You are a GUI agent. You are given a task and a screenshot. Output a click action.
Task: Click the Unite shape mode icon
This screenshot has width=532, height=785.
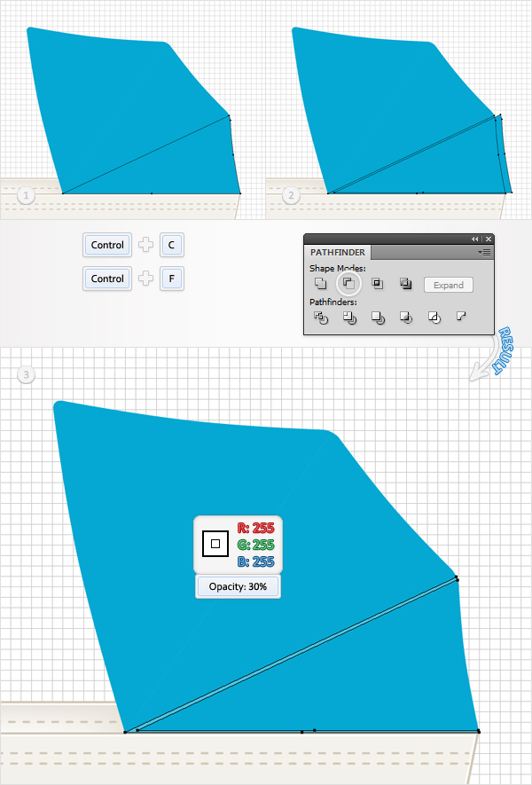pos(320,284)
